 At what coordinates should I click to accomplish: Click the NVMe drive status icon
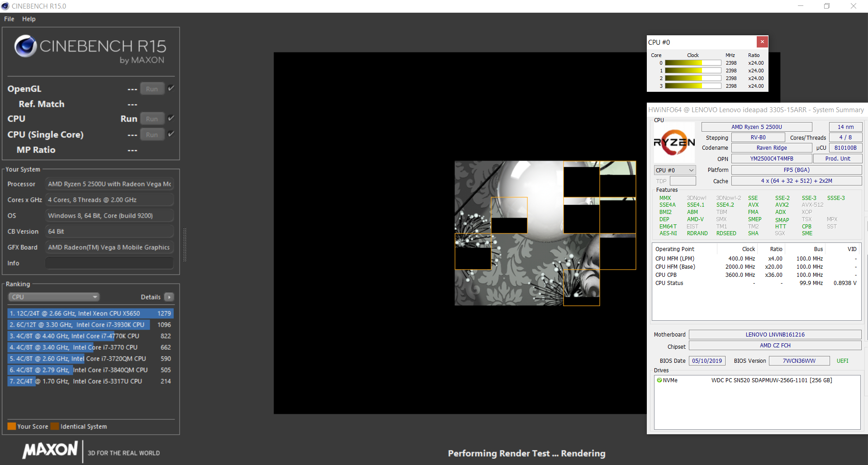659,380
